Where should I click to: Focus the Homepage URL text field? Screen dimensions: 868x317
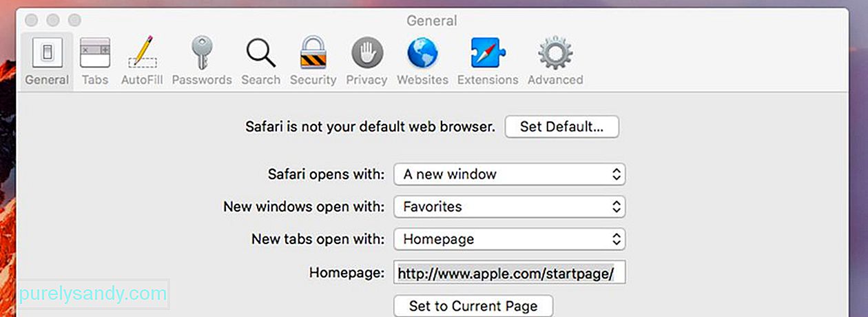pyautogui.click(x=510, y=273)
